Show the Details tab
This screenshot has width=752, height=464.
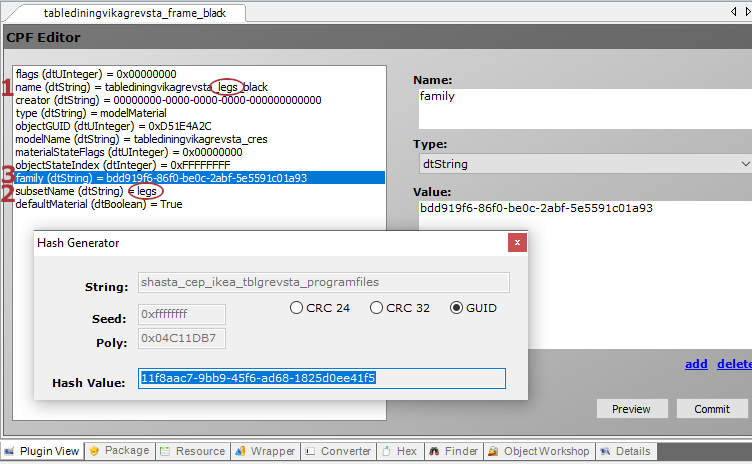(x=625, y=451)
